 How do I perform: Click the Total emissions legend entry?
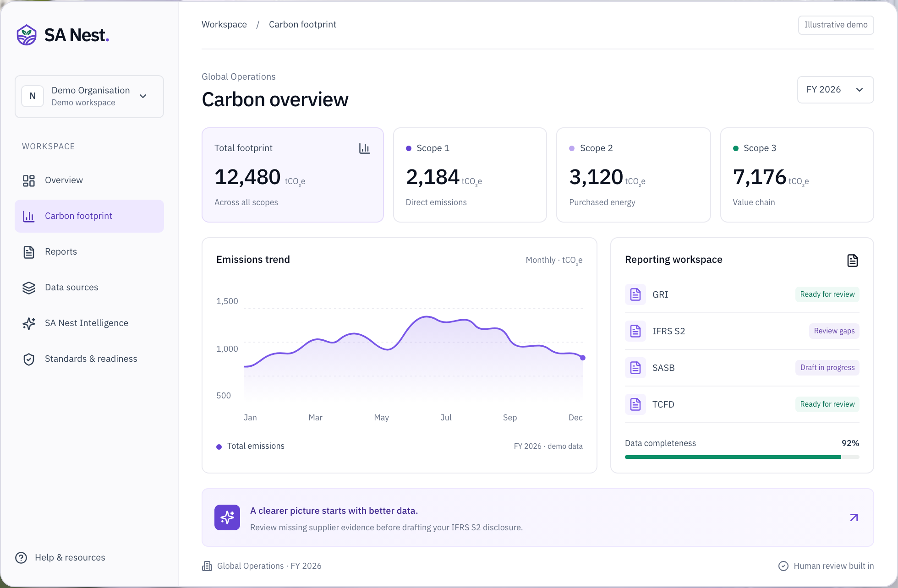tap(250, 446)
